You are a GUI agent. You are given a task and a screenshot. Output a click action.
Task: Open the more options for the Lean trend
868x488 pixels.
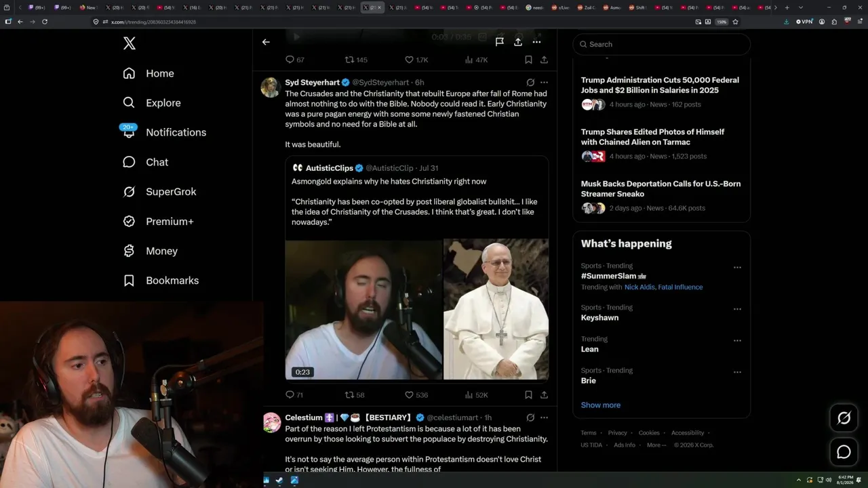click(x=737, y=340)
